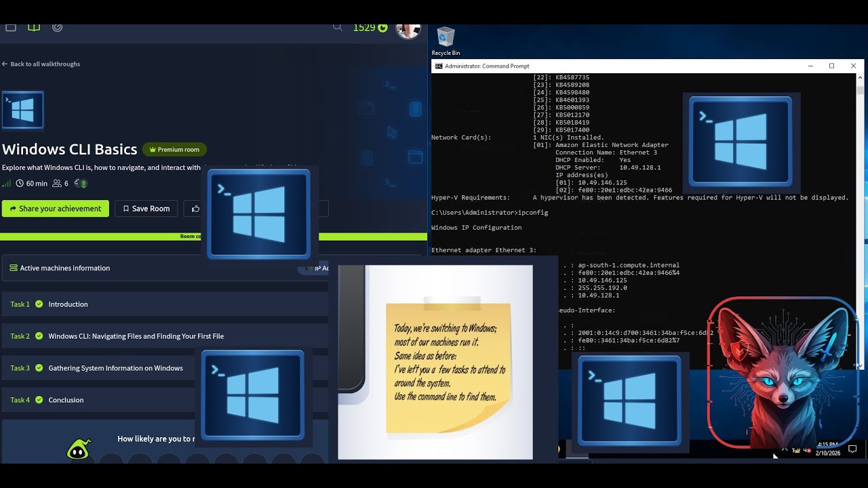Click Task 1 green completed checkmark
The height and width of the screenshot is (488, 868).
(39, 304)
